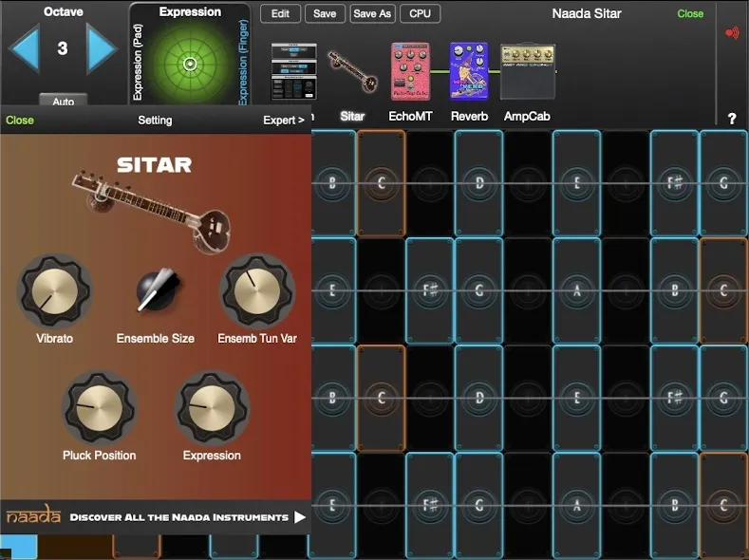Open help with the question mark

(x=732, y=119)
